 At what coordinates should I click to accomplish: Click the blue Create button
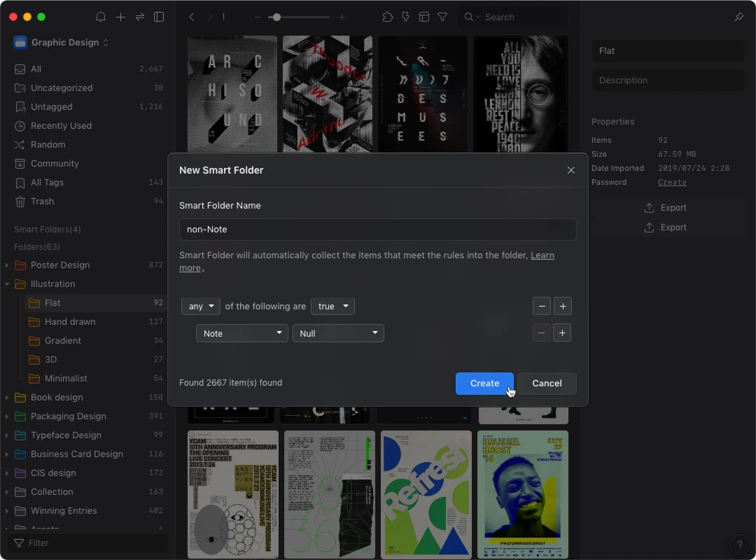484,383
